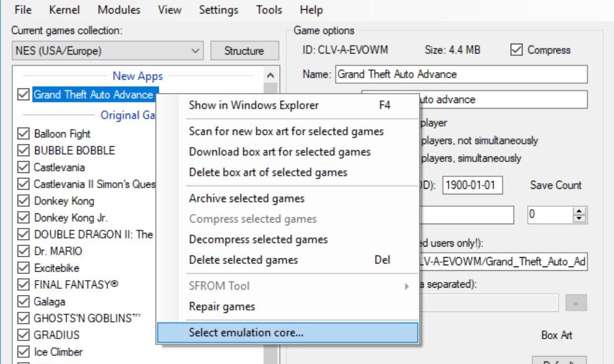
Task: Click the publisher field beside Save Count
Action: click(x=466, y=215)
